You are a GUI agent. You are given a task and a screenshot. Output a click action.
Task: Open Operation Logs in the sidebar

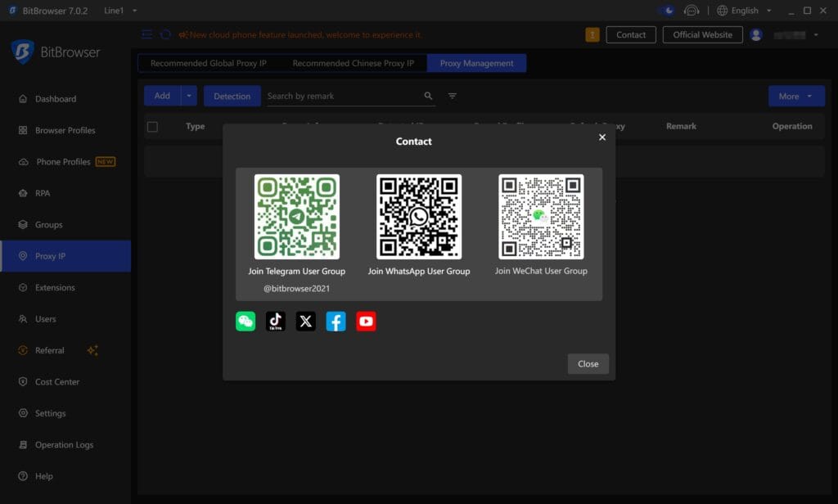65,444
